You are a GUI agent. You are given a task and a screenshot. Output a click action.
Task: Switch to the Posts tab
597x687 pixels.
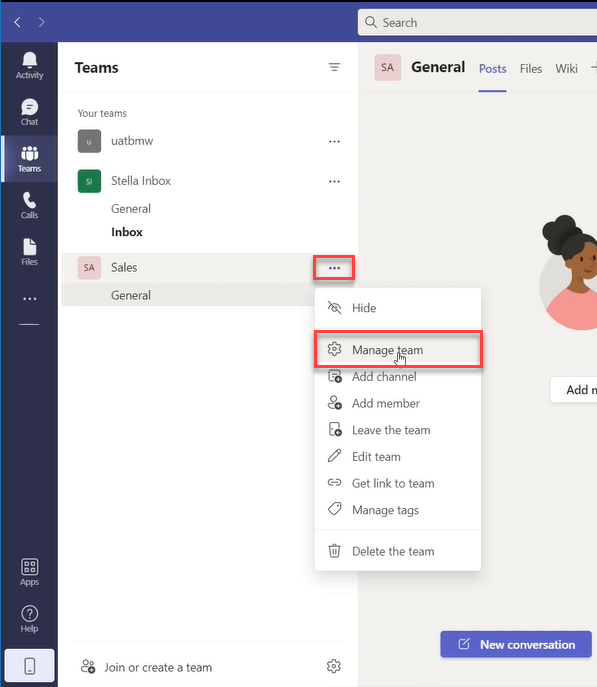pyautogui.click(x=492, y=69)
